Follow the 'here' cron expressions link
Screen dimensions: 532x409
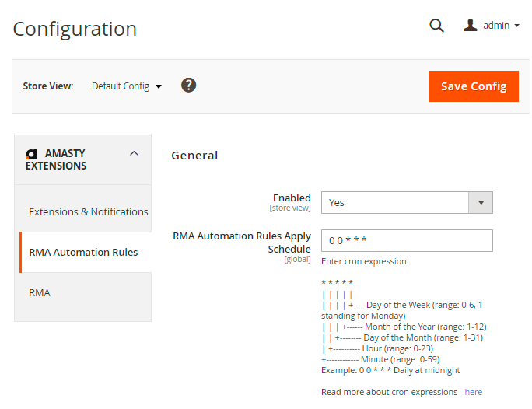(x=473, y=392)
